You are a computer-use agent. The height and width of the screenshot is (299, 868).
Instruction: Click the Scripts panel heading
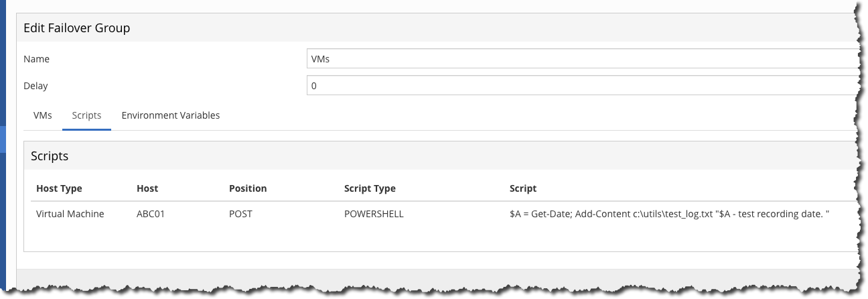[x=50, y=156]
